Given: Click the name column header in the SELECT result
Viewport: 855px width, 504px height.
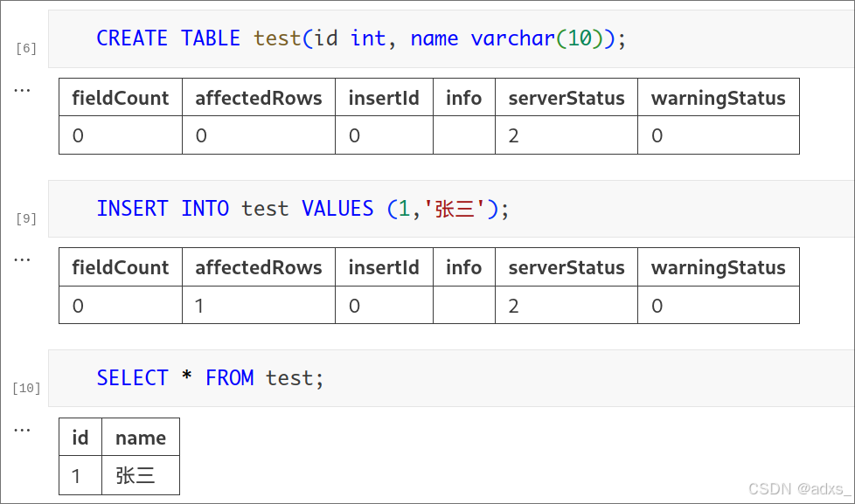Looking at the screenshot, I should click(141, 437).
